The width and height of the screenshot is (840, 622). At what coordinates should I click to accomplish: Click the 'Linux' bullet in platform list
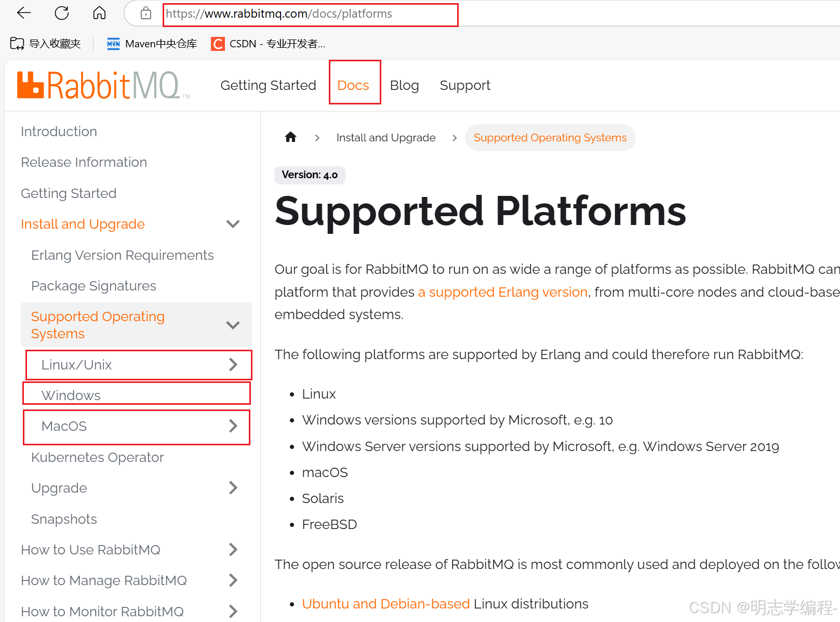[x=319, y=394]
